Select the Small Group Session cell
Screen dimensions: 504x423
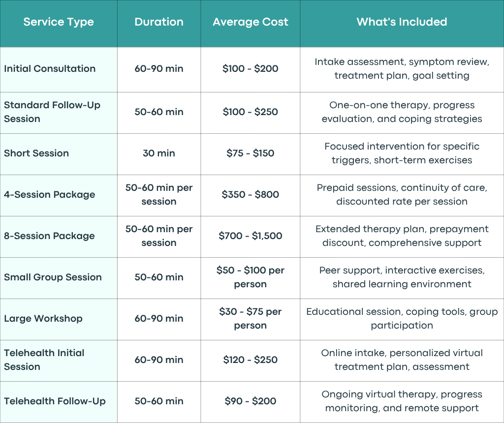(59, 277)
